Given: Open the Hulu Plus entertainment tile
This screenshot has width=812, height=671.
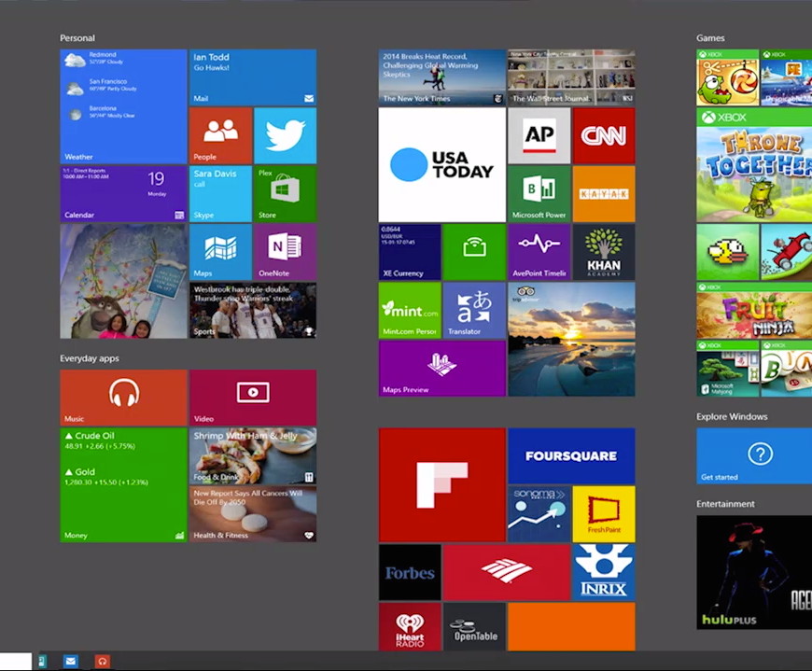Looking at the screenshot, I should (x=754, y=572).
